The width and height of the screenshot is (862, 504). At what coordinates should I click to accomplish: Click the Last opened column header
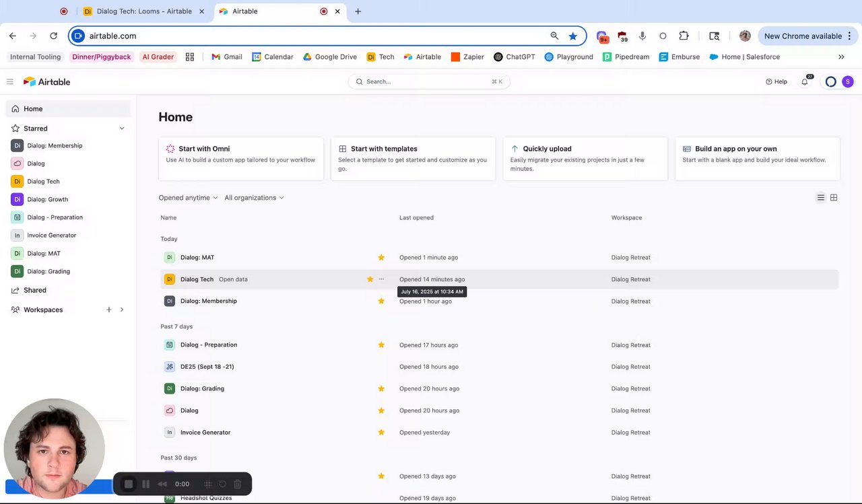coord(416,217)
